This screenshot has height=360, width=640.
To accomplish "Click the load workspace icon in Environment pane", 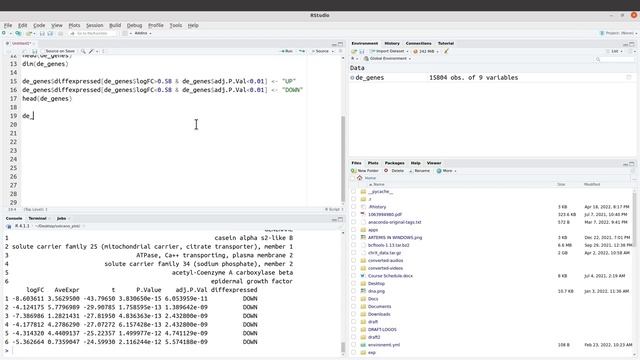I will pos(354,51).
